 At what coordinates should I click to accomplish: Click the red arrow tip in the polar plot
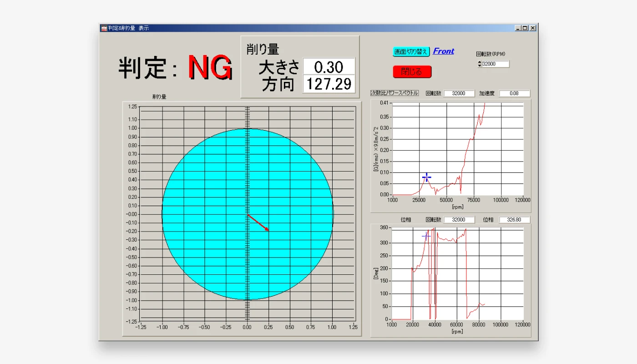tap(268, 230)
